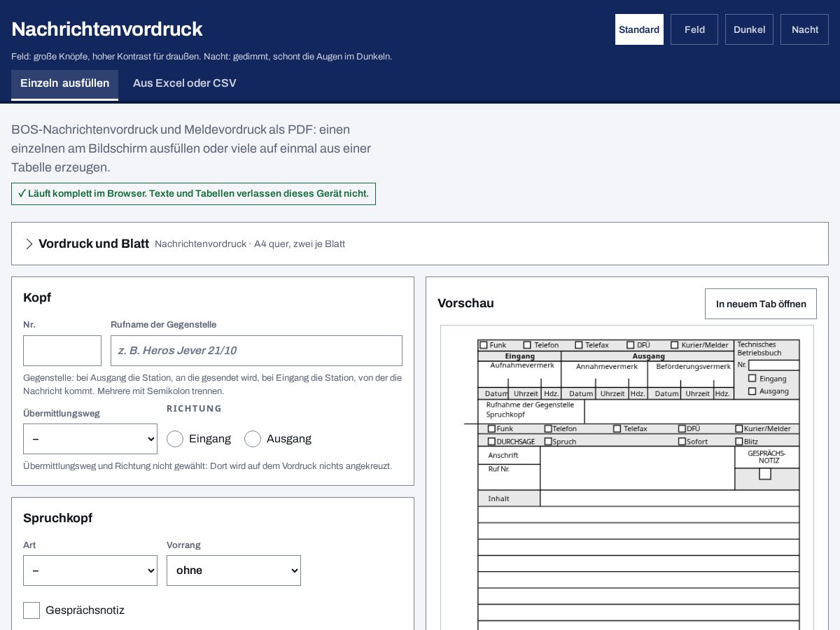Click the Gesprächsnotiz checkbox label text
This screenshot has height=630, width=840.
coord(85,610)
